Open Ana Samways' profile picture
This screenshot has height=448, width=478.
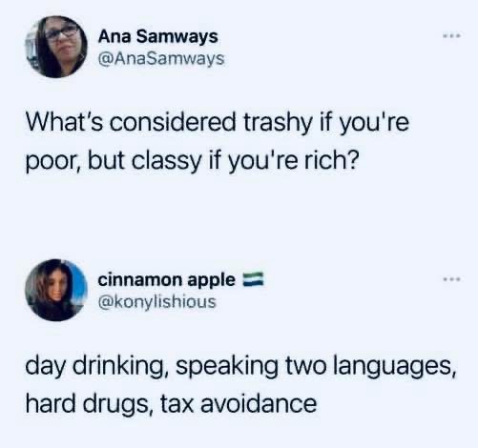[x=56, y=47]
